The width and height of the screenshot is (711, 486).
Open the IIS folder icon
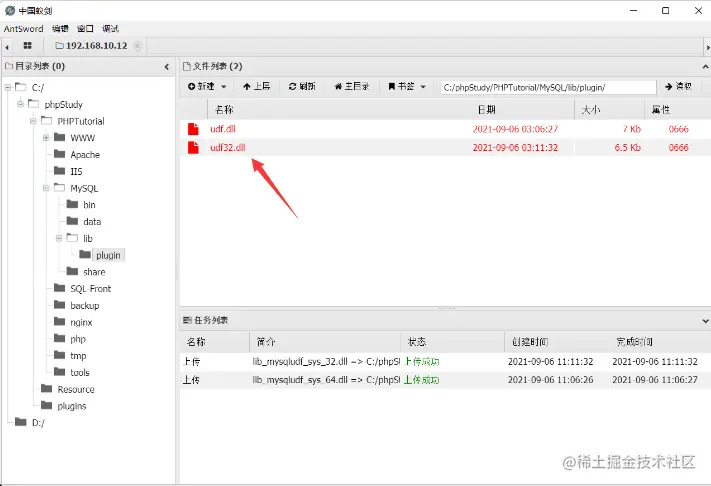pos(59,170)
